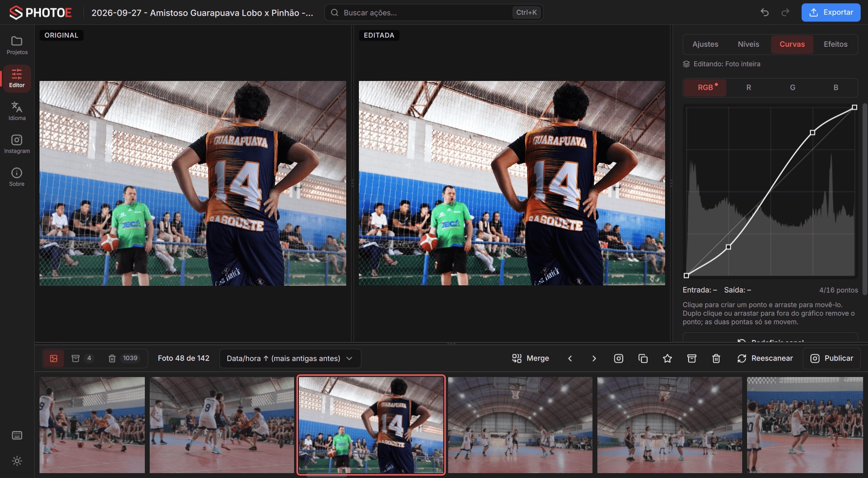868x478 pixels.
Task: Open the Instagram sidebar section
Action: [17, 144]
